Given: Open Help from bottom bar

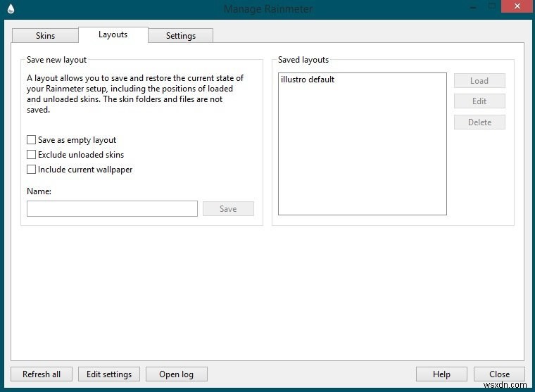Looking at the screenshot, I should click(441, 374).
